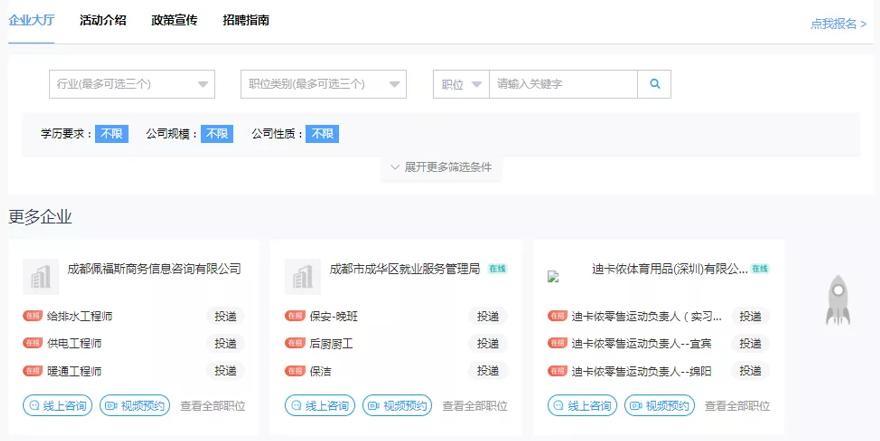Click 投递 for 迪卡侬零售运动负责人--宜宾
Image resolution: width=880 pixels, height=441 pixels.
[x=750, y=343]
